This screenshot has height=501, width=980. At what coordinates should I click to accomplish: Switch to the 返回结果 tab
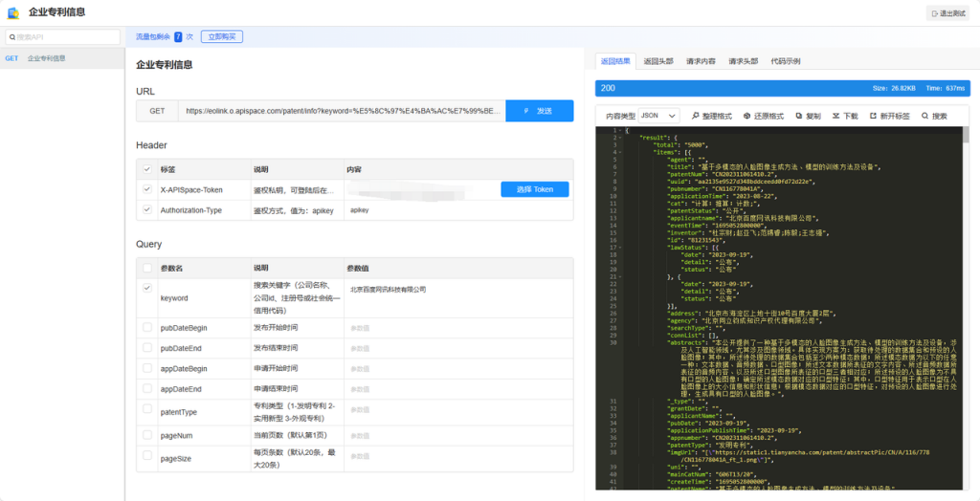point(615,61)
